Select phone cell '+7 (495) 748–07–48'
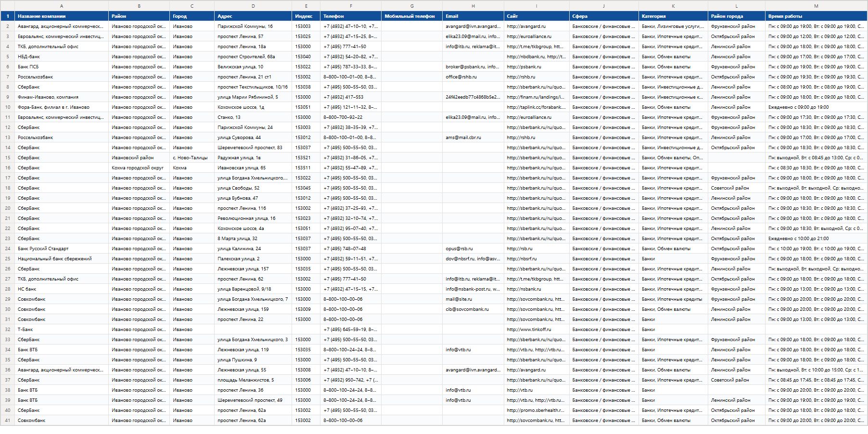Screen dimensions: 868x434 point(351,248)
